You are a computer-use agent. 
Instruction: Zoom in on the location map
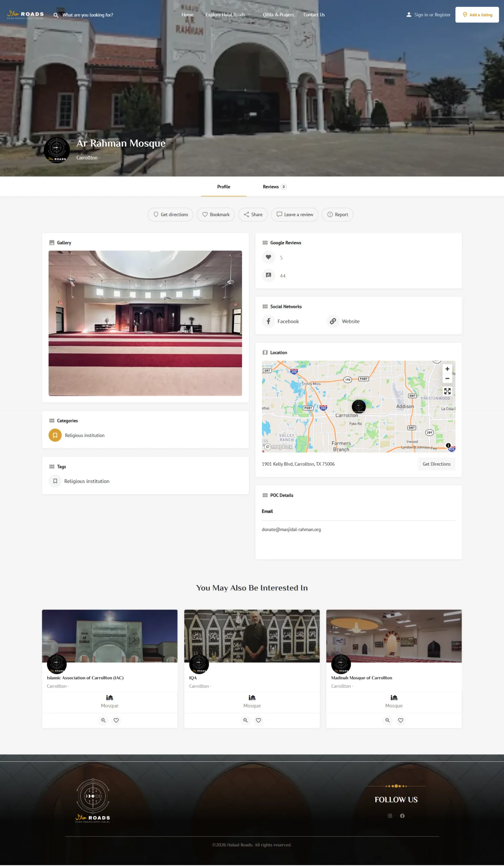pos(447,369)
